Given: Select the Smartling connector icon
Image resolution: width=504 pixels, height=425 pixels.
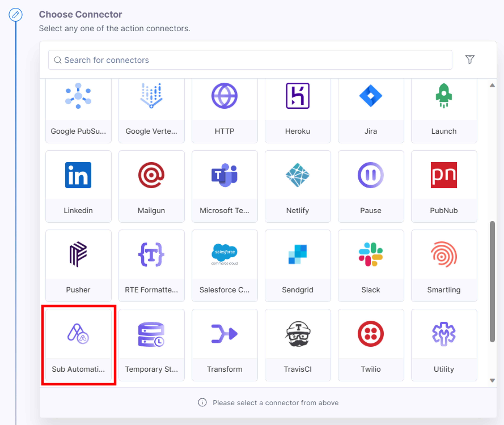Looking at the screenshot, I should point(444,254).
